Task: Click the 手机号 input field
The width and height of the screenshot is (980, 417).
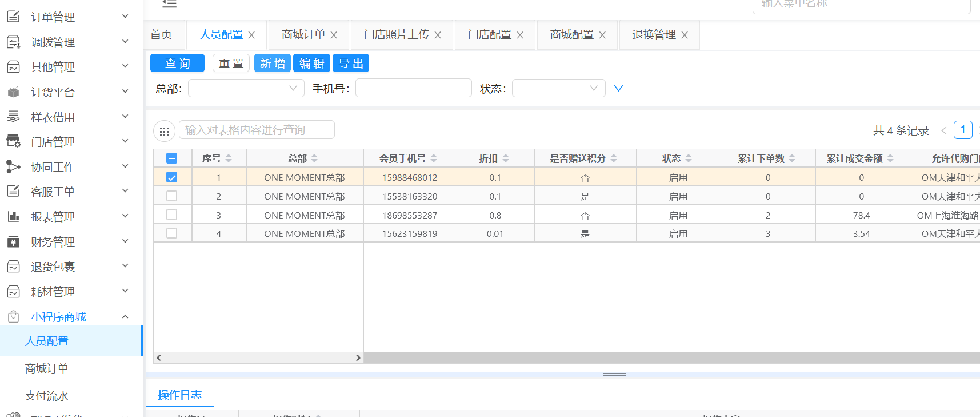Action: [x=413, y=88]
